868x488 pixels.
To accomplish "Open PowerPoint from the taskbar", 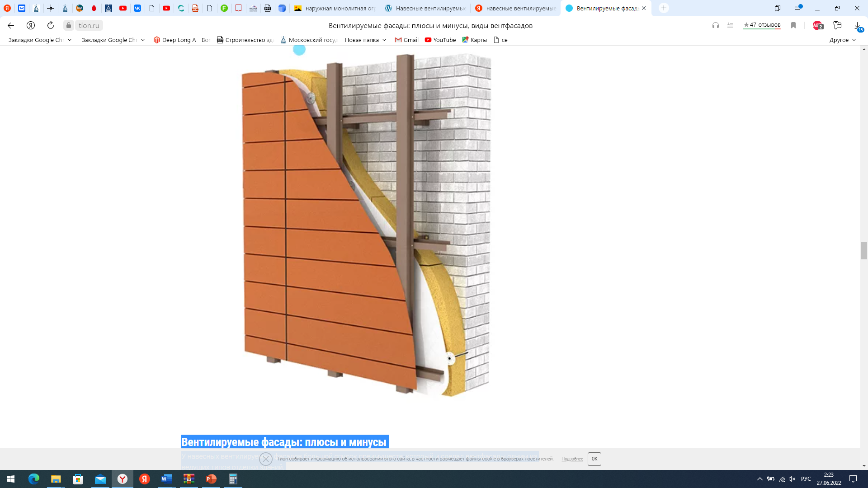I will pyautogui.click(x=211, y=479).
